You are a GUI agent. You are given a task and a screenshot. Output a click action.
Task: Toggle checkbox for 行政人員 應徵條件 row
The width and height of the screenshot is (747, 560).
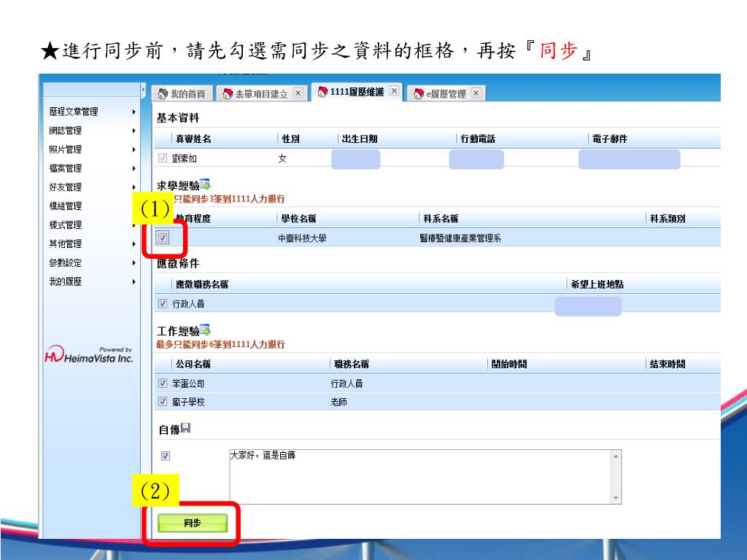(163, 303)
